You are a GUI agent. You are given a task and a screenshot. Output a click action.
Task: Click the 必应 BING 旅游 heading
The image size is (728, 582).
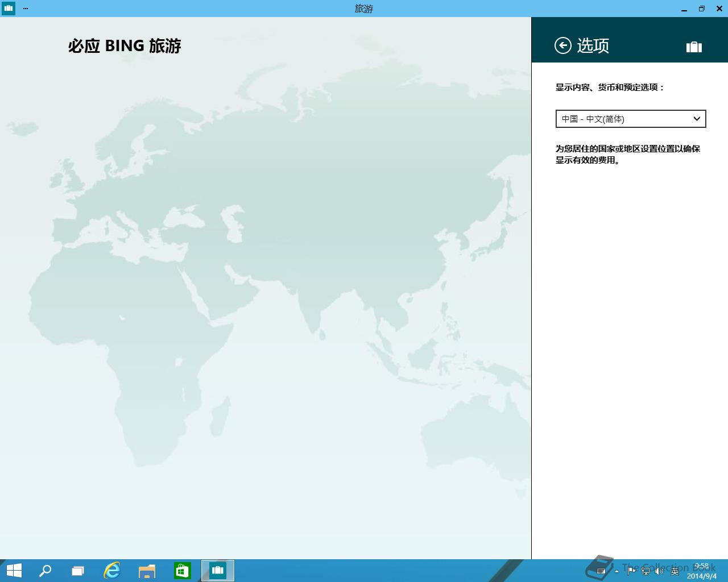[x=125, y=46]
